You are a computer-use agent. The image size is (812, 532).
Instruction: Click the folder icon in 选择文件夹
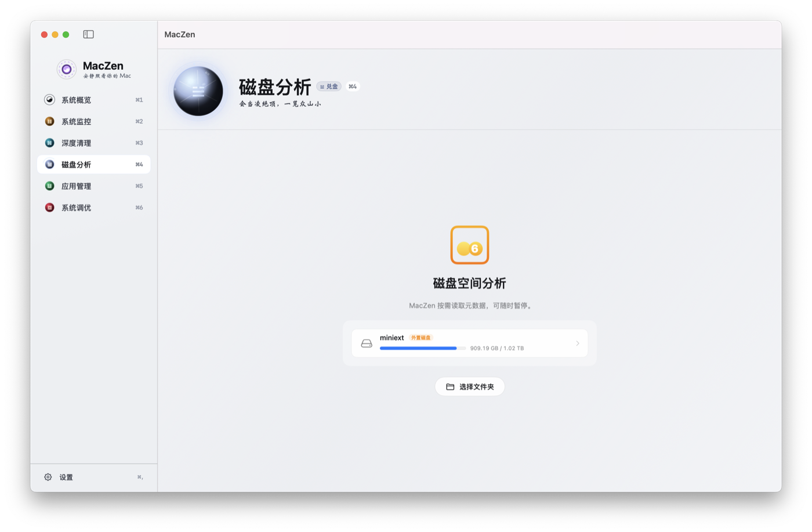pos(450,386)
